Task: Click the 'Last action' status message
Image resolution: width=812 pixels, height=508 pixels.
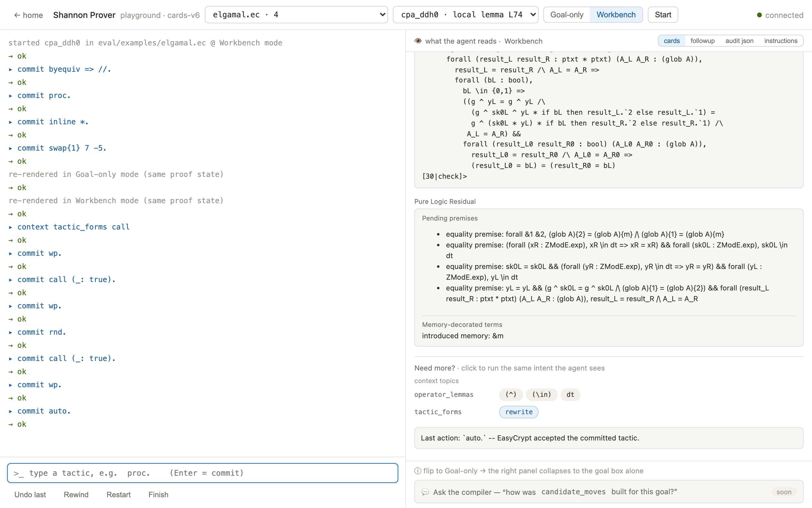Action: tap(609, 438)
